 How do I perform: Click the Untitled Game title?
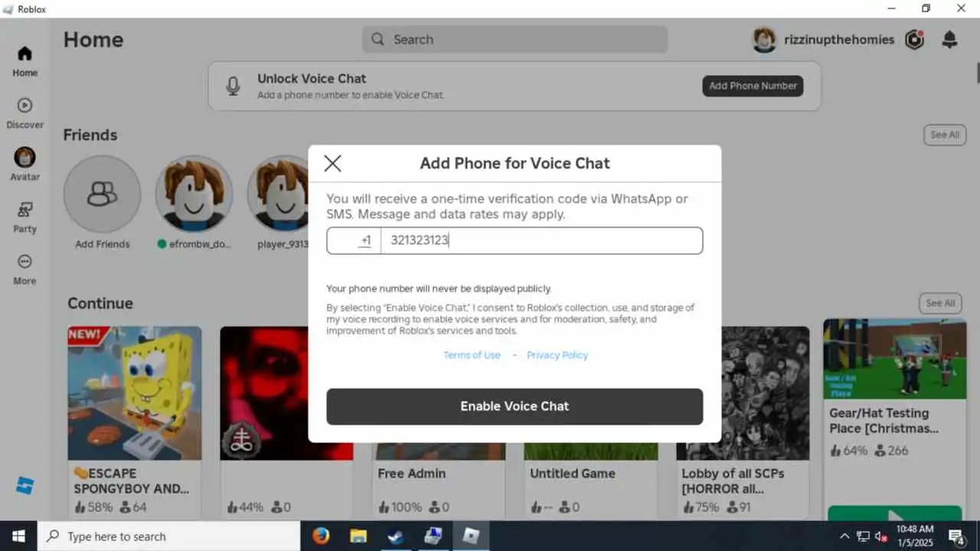573,474
